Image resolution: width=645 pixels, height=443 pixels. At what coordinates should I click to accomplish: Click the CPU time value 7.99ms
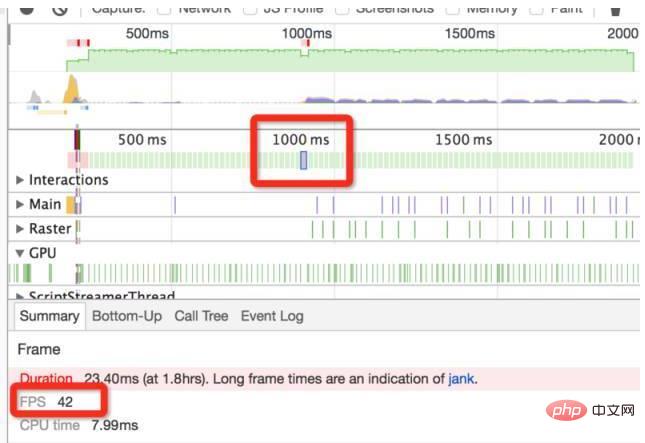pyautogui.click(x=115, y=425)
